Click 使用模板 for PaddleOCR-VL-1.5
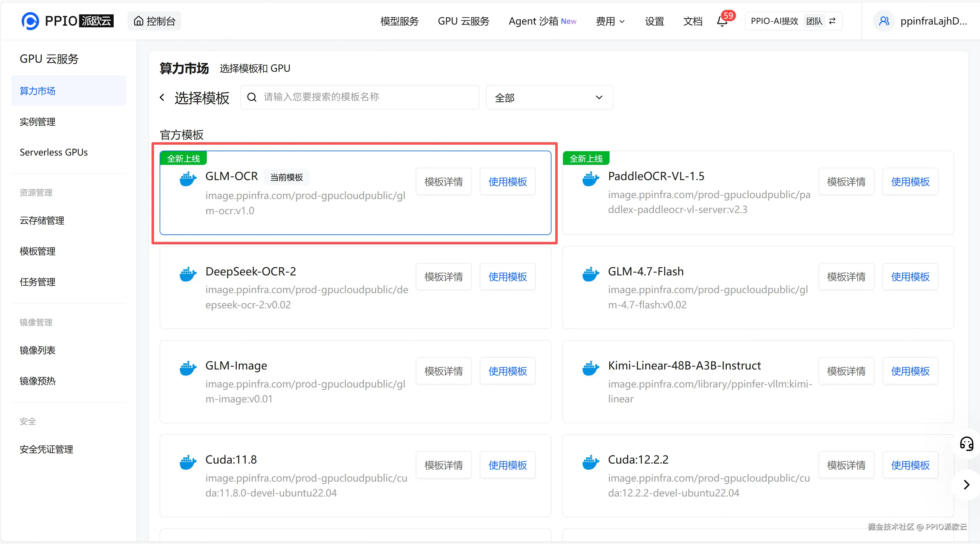Image resolution: width=980 pixels, height=544 pixels. pyautogui.click(x=910, y=182)
